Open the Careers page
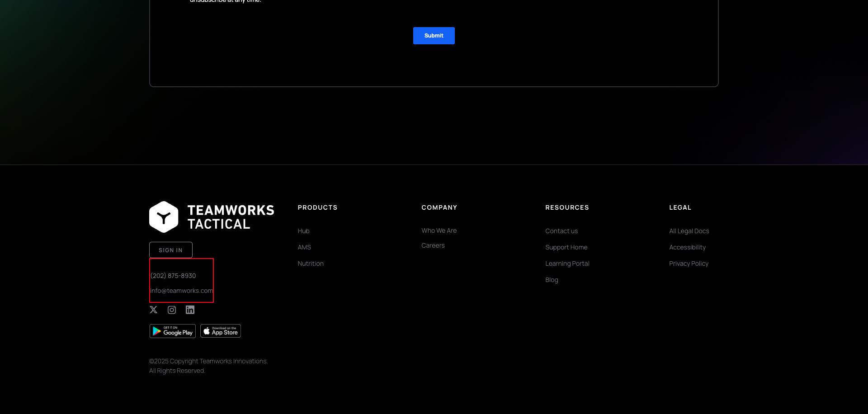The image size is (868, 414). tap(433, 245)
